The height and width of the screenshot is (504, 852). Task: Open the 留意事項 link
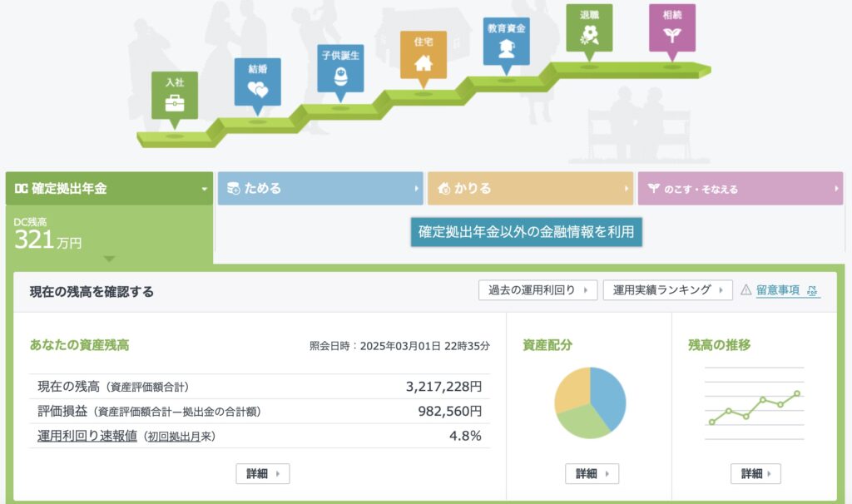(777, 290)
